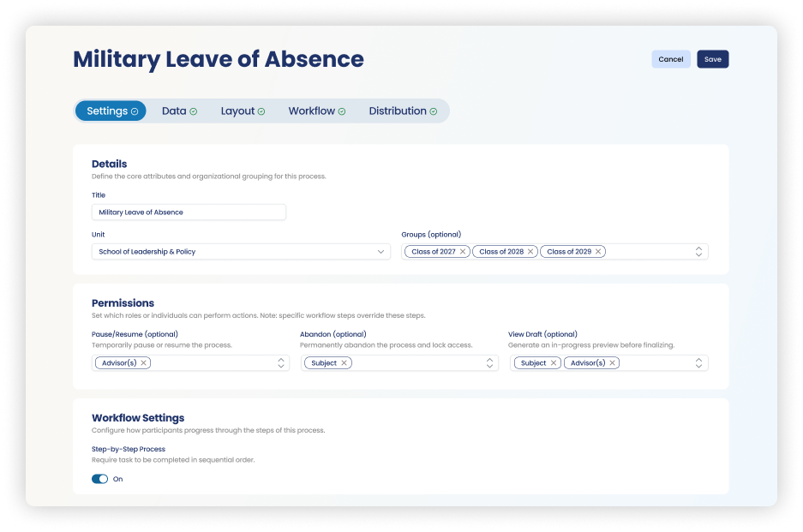Remove Advisor(s) from View Draft permissions
Screen dimensions: 803x532
614,362
